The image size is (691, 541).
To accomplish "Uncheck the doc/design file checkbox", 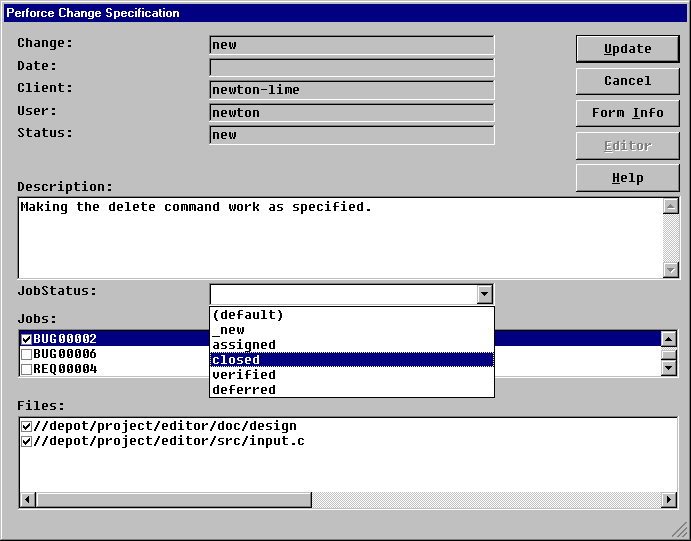I will (27, 426).
